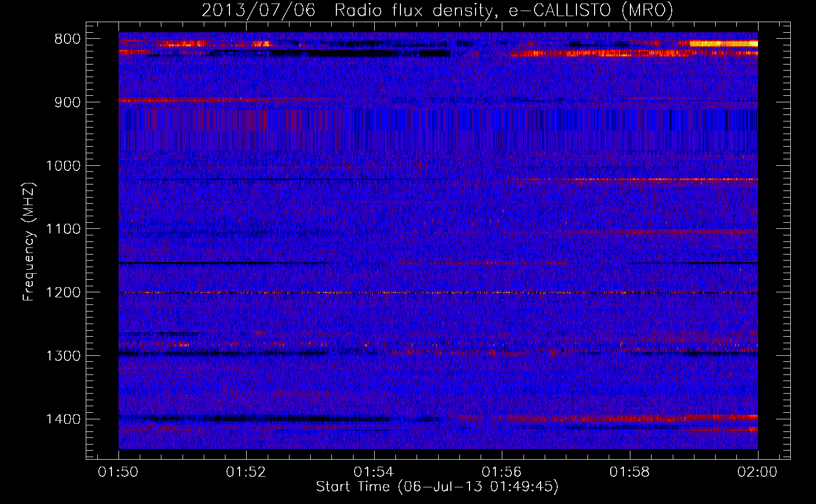Click the 01:50 time tick label

coord(119,472)
